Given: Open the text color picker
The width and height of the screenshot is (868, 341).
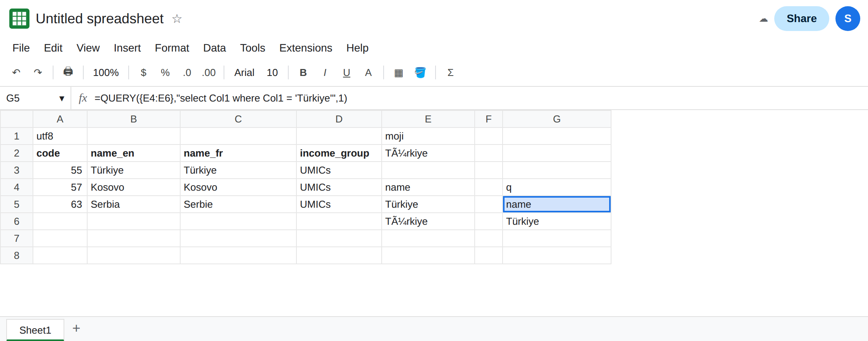Looking at the screenshot, I should (x=368, y=72).
